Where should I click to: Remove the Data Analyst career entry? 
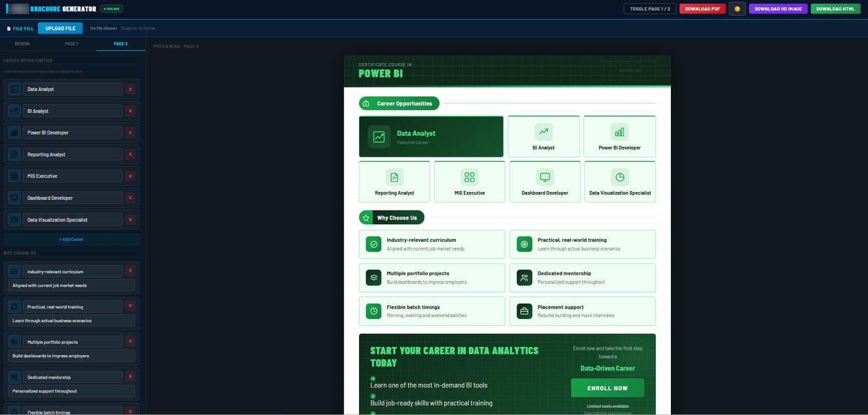coord(130,89)
